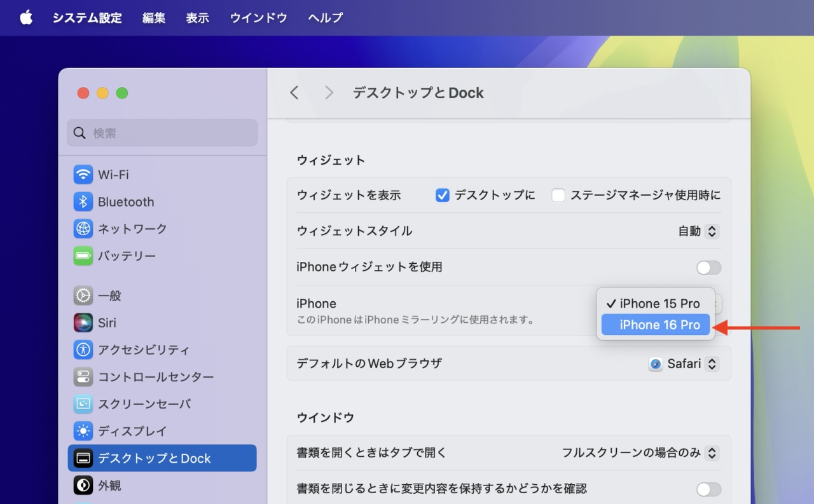
Task: Select 外観 label in sidebar
Action: click(x=109, y=486)
